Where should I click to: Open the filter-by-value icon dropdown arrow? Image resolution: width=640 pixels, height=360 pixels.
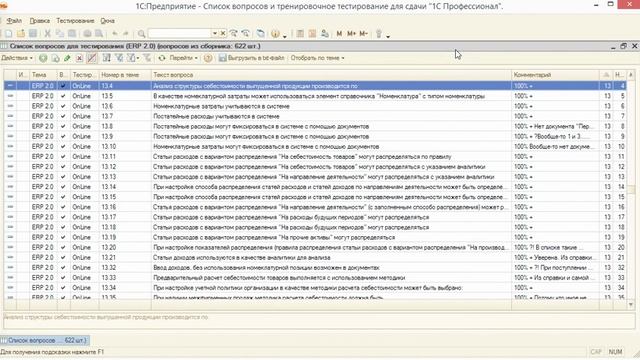coord(138,58)
